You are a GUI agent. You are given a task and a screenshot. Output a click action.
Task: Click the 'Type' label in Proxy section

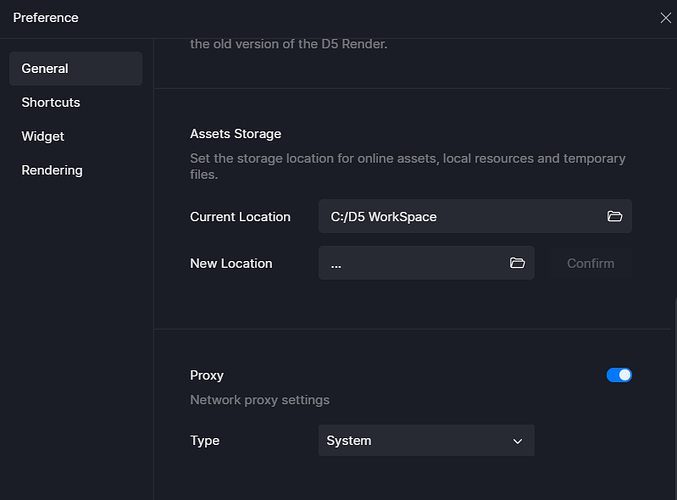pos(205,441)
